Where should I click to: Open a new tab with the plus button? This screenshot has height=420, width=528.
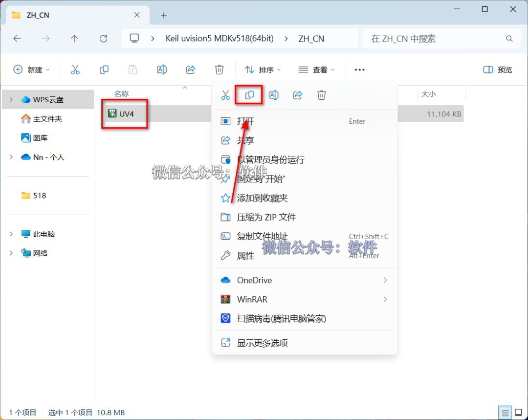click(164, 15)
